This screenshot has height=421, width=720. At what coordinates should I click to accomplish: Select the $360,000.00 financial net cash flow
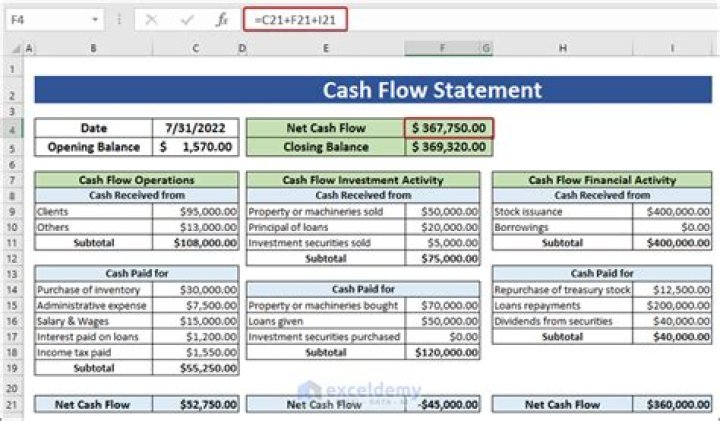(672, 404)
